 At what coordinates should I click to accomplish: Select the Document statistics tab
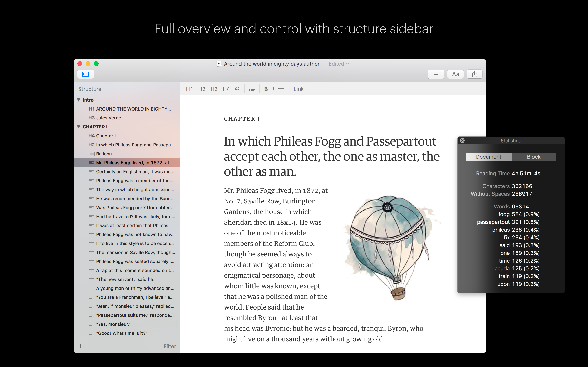pyautogui.click(x=488, y=157)
